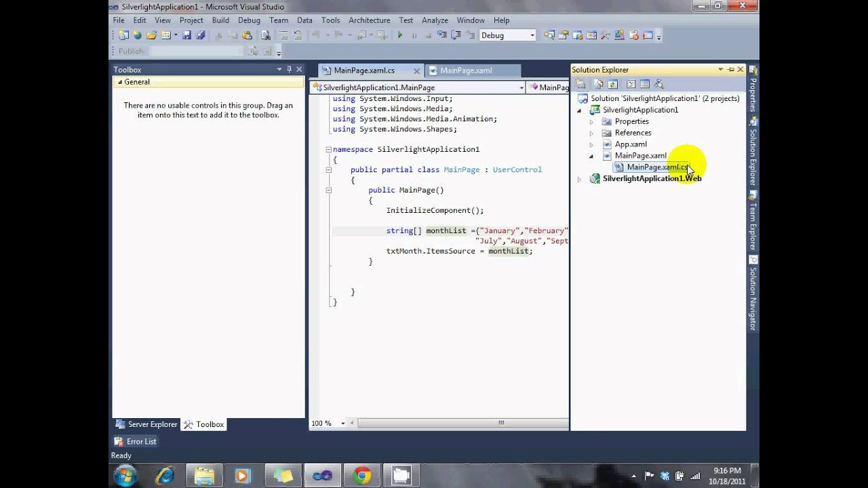Screen dimensions: 868x488
Task: Open Google Chrome from the taskbar
Action: coord(361,476)
